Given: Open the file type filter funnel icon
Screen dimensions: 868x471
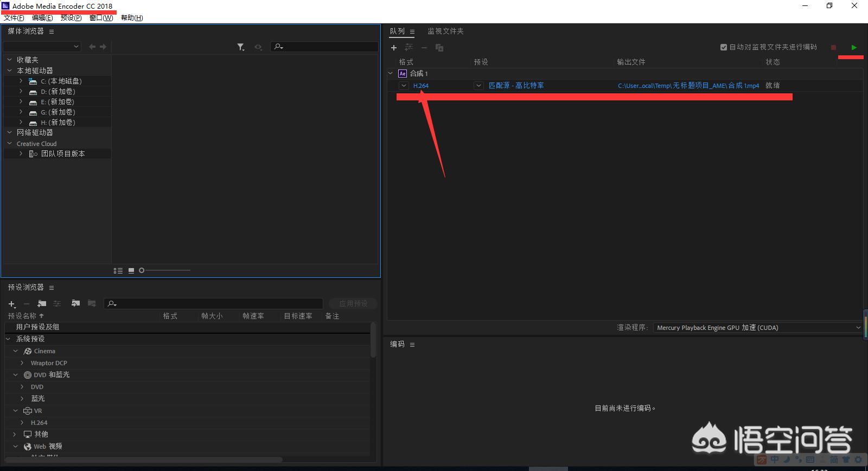Looking at the screenshot, I should coord(241,47).
